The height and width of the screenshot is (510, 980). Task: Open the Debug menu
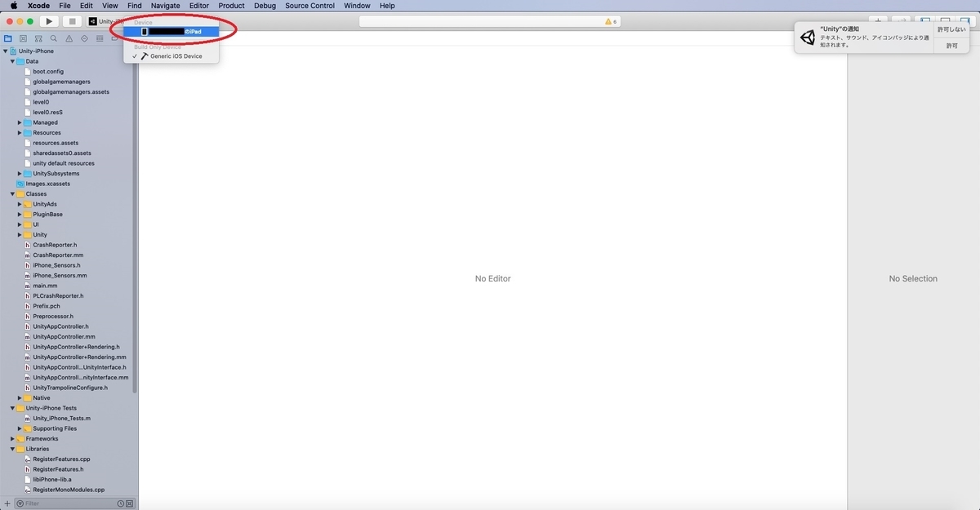[x=265, y=6]
